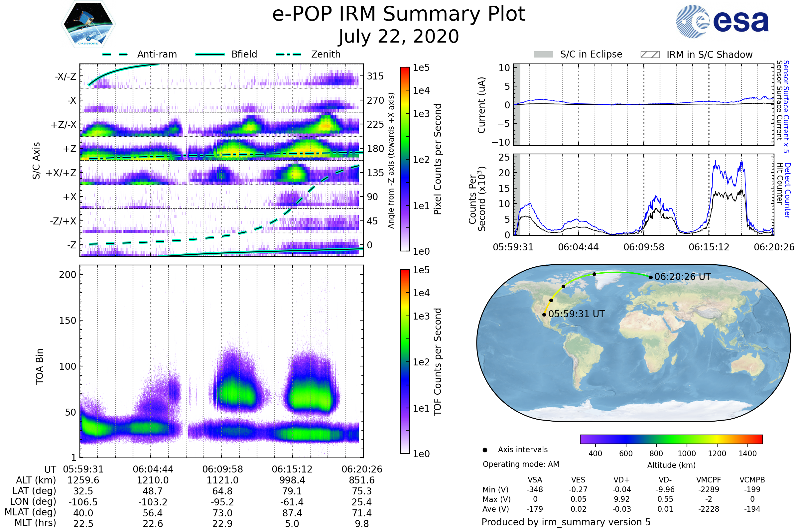Click the IRM in S/C Shadow hatched patch
798x532 pixels.
tap(650, 55)
